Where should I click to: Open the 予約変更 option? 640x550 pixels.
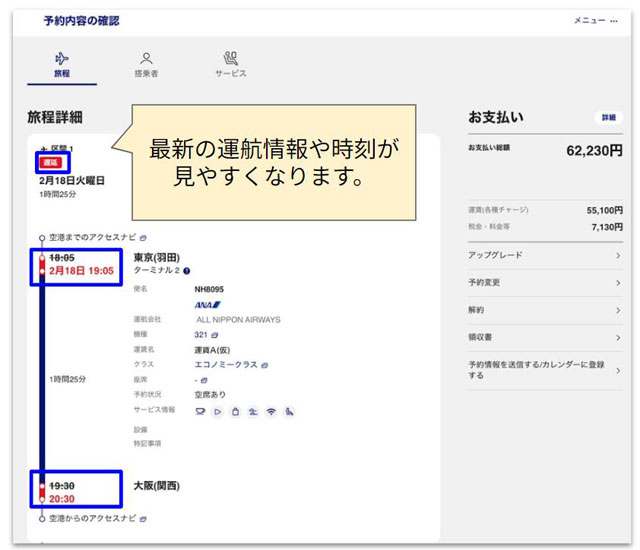(x=545, y=283)
